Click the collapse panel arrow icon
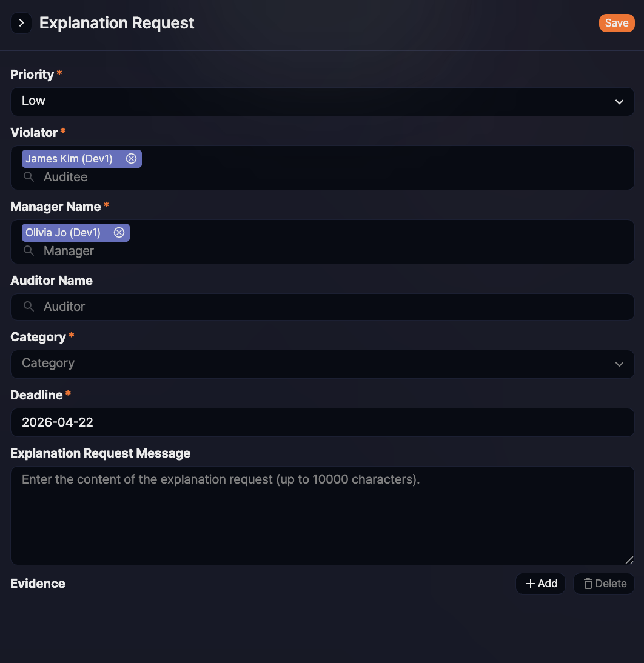 (x=21, y=24)
